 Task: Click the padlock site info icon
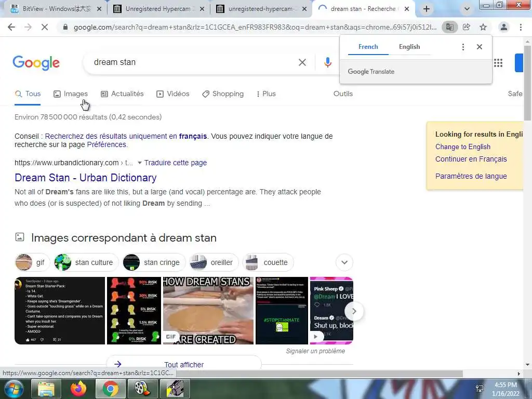[65, 27]
